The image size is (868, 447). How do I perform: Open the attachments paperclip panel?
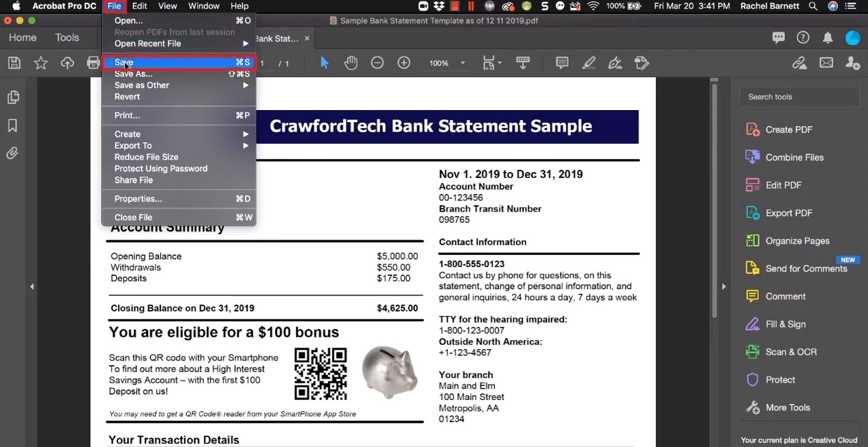[x=13, y=153]
